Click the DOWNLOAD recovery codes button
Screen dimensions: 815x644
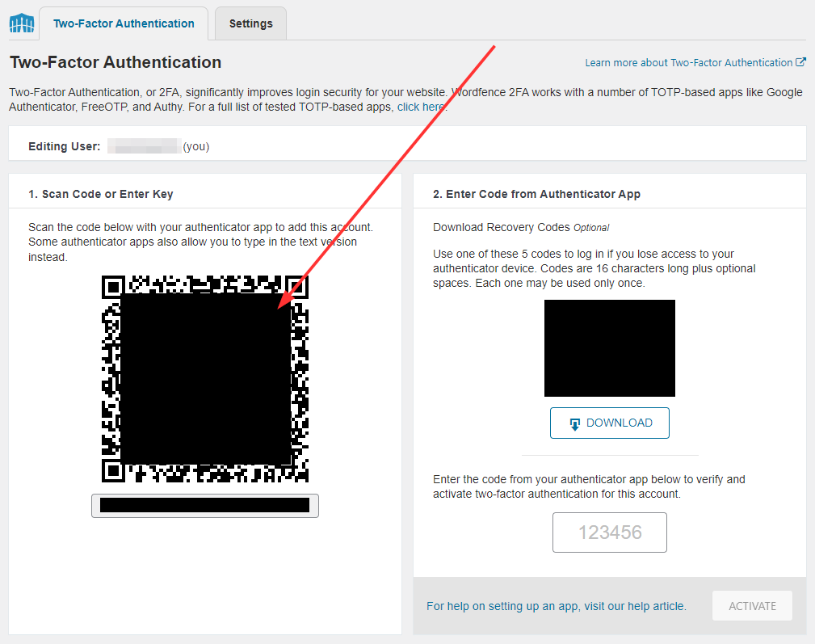point(610,423)
